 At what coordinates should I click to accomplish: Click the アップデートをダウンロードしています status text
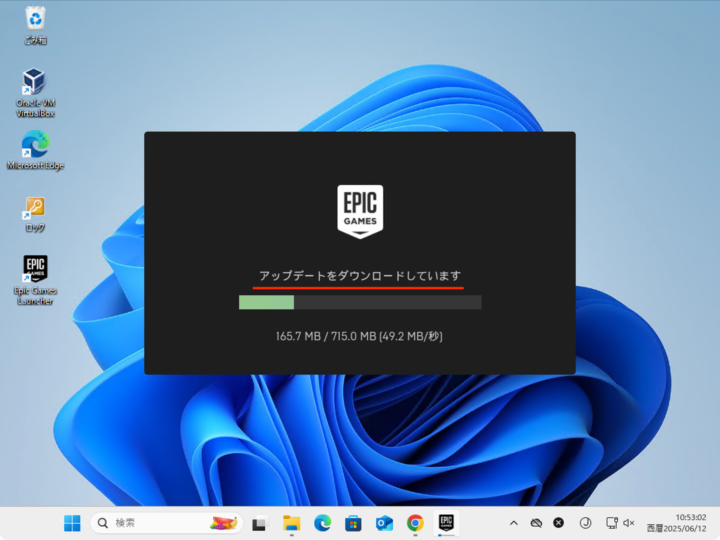click(360, 276)
